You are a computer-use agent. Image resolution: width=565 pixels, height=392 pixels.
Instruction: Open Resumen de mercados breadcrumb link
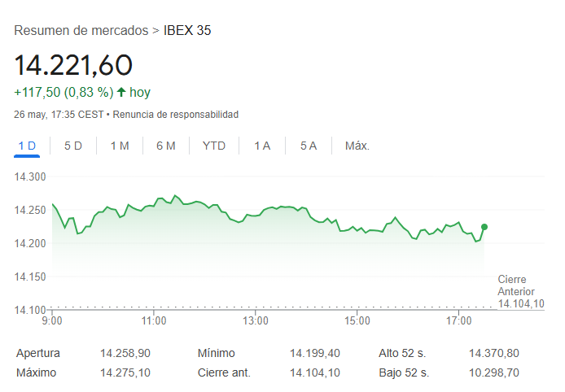tap(81, 31)
